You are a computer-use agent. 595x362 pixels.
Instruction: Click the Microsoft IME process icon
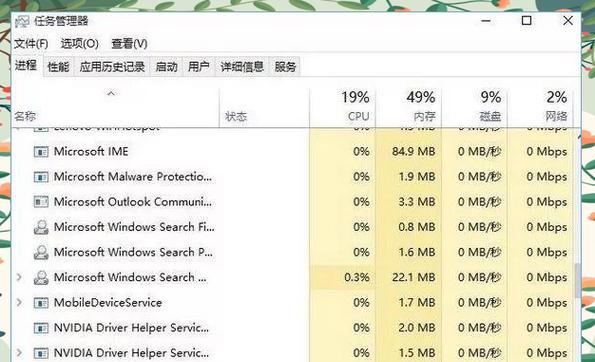41,152
